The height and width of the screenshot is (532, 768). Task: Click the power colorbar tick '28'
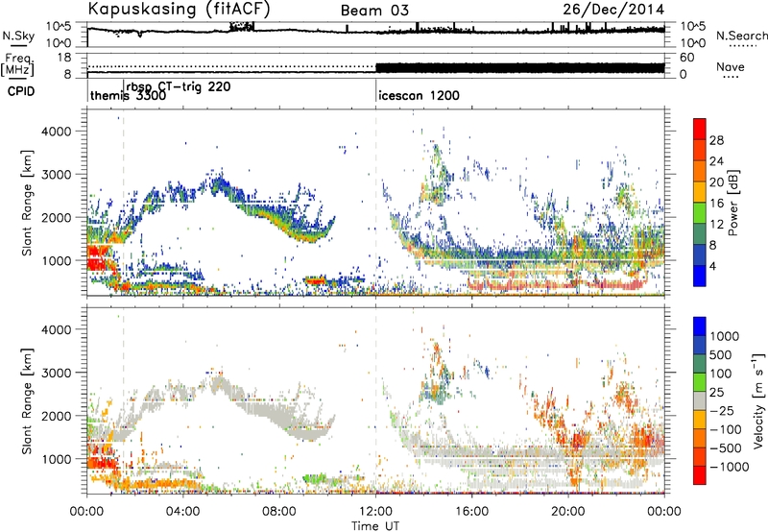point(716,140)
